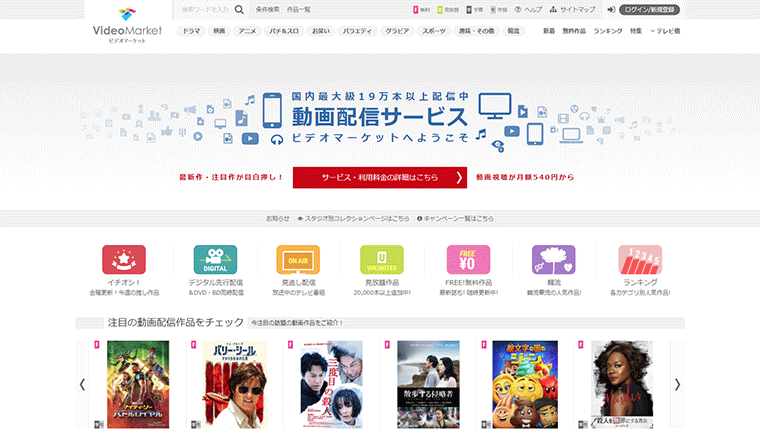Open the FREE ¥0 無料作品 icon
This screenshot has height=430, width=760.
(x=467, y=260)
